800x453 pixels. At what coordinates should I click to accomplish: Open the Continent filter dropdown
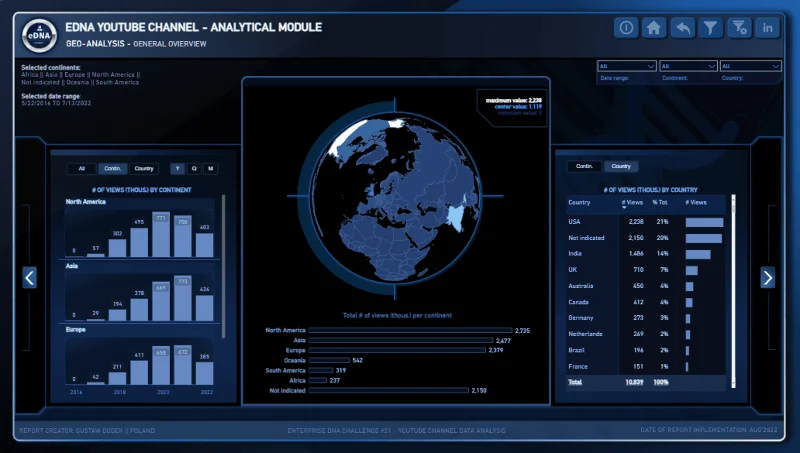[688, 66]
